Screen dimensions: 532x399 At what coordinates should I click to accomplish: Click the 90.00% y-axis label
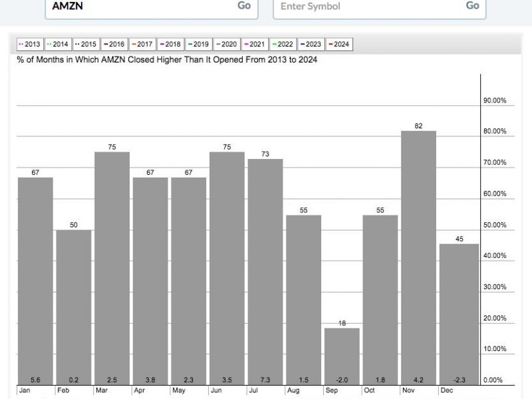pyautogui.click(x=495, y=100)
